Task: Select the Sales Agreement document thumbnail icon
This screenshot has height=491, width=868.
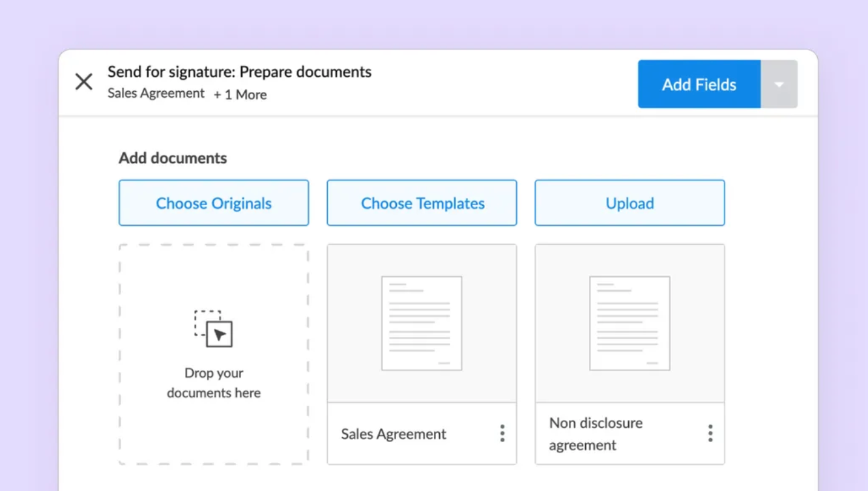Action: pyautogui.click(x=422, y=322)
